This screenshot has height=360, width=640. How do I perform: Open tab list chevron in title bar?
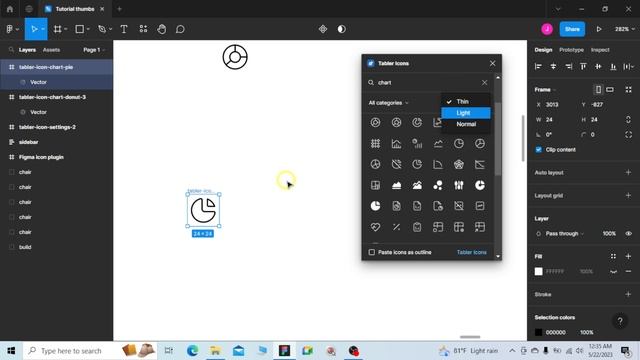[x=558, y=9]
